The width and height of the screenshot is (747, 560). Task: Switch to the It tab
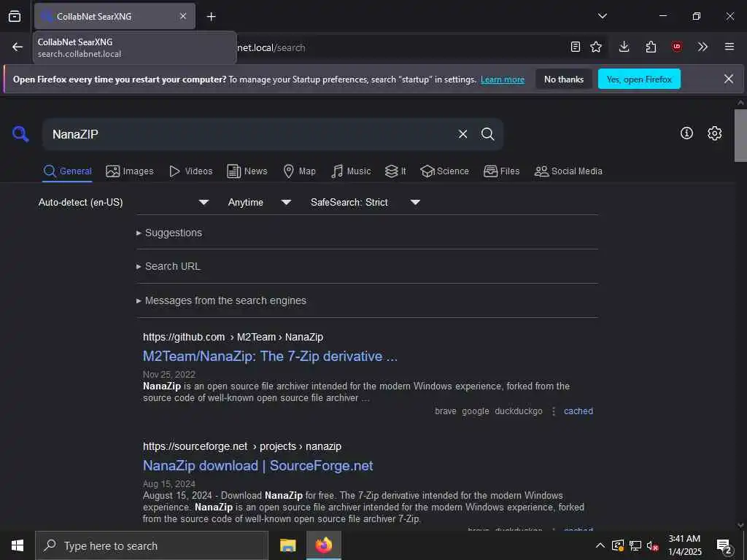(x=395, y=171)
